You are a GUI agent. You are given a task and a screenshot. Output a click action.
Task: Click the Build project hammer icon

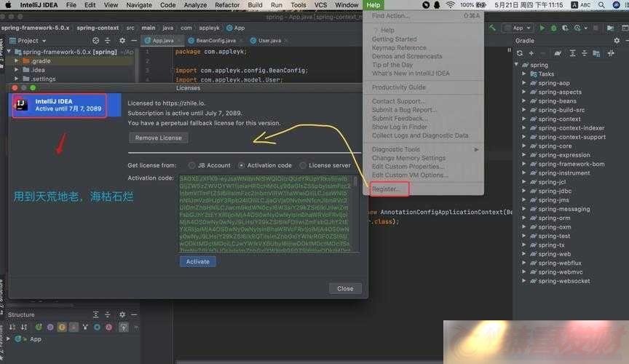pos(492,28)
